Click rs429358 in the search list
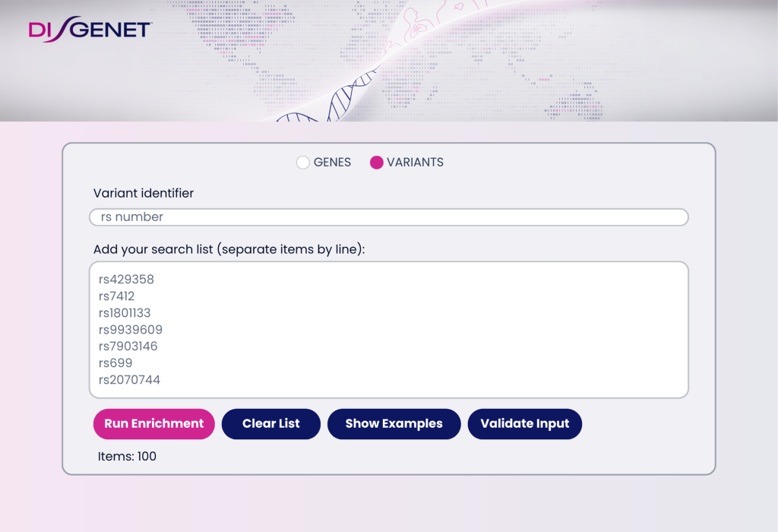 126,280
